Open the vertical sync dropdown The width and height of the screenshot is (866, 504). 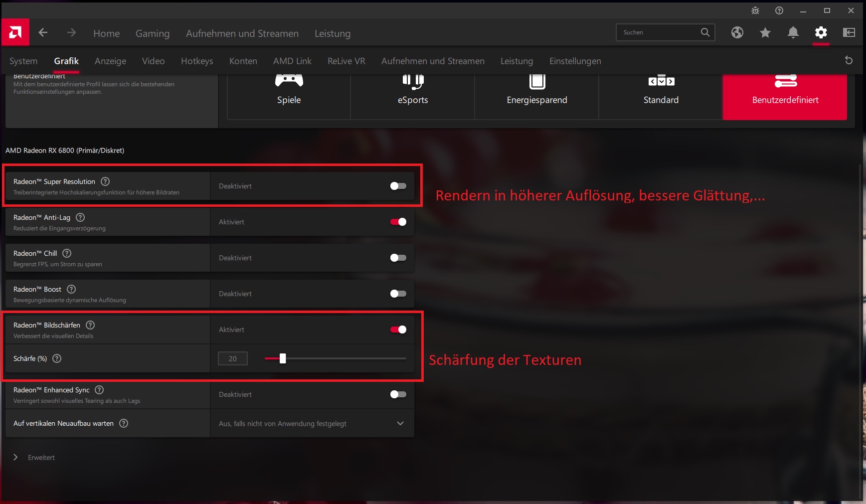[x=312, y=423]
